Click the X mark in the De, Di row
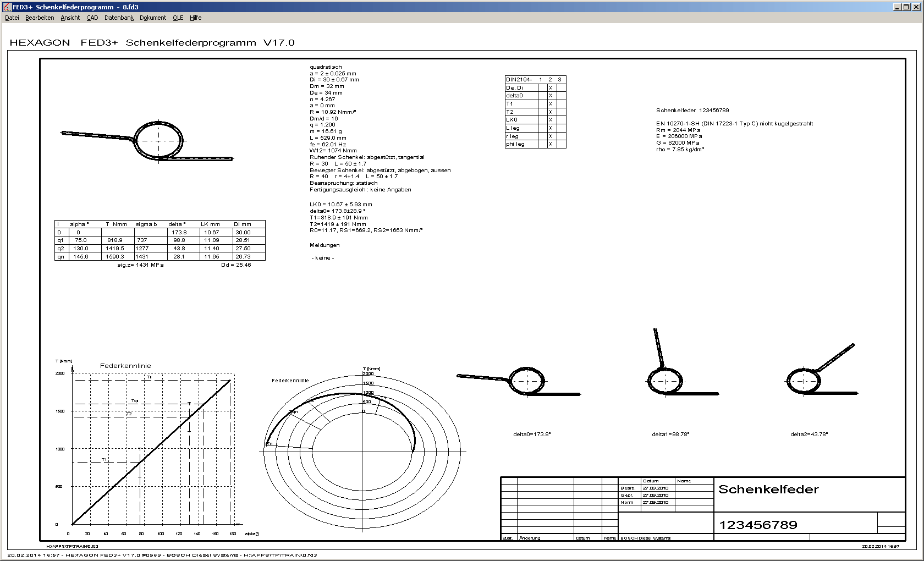Image resolution: width=924 pixels, height=561 pixels. [551, 88]
